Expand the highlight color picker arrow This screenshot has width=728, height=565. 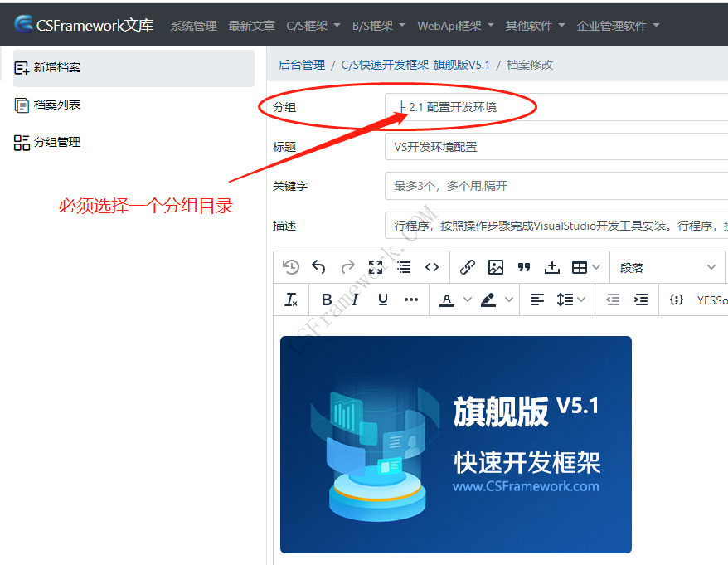click(509, 300)
